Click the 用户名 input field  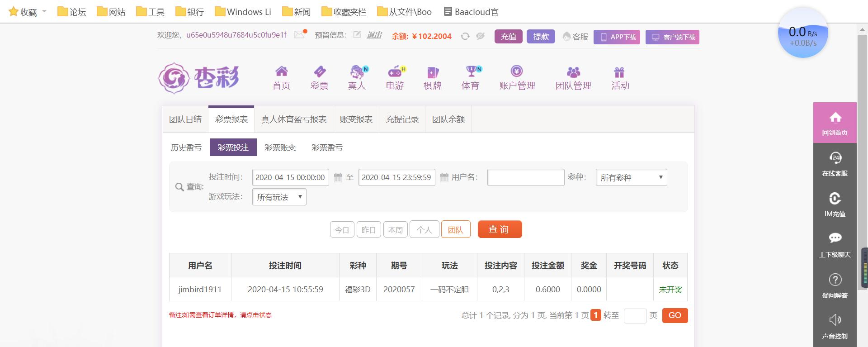(526, 177)
